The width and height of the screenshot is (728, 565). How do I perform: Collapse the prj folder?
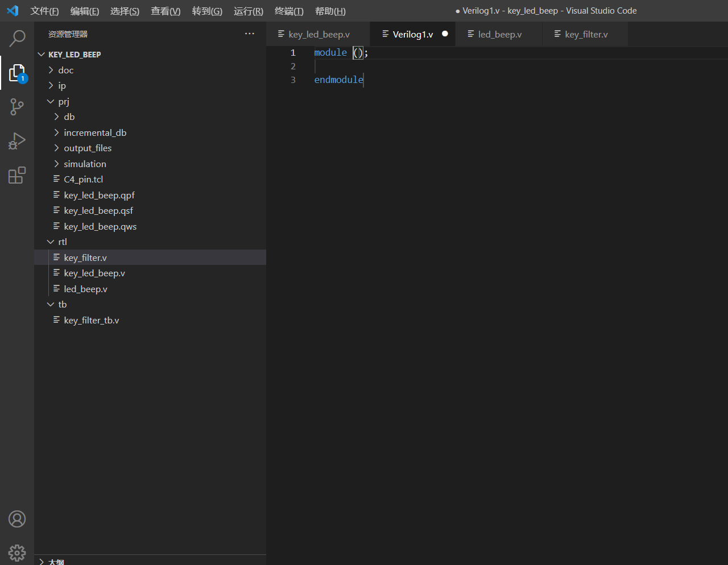tap(51, 101)
